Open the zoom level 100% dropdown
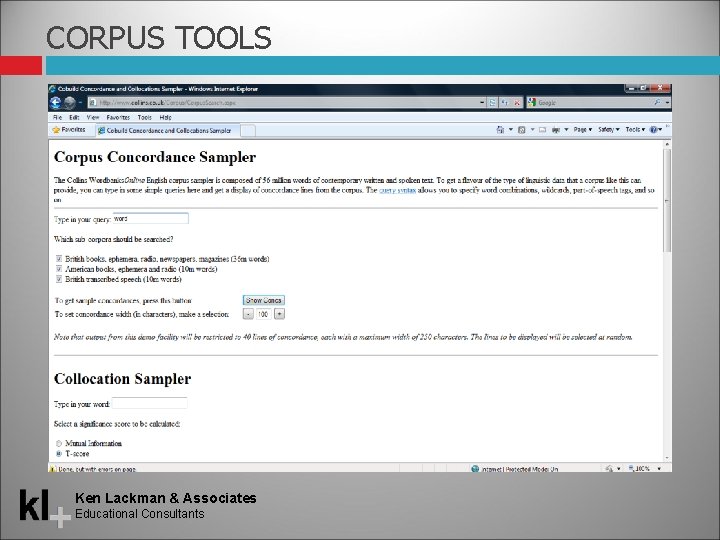 659,469
